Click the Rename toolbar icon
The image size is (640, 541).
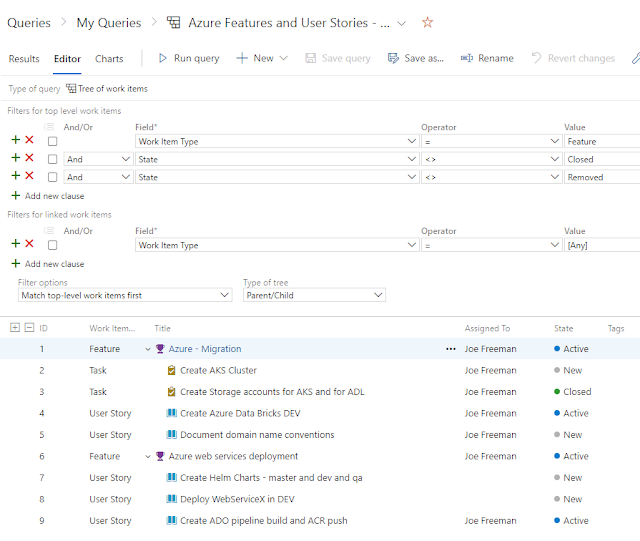(x=467, y=58)
